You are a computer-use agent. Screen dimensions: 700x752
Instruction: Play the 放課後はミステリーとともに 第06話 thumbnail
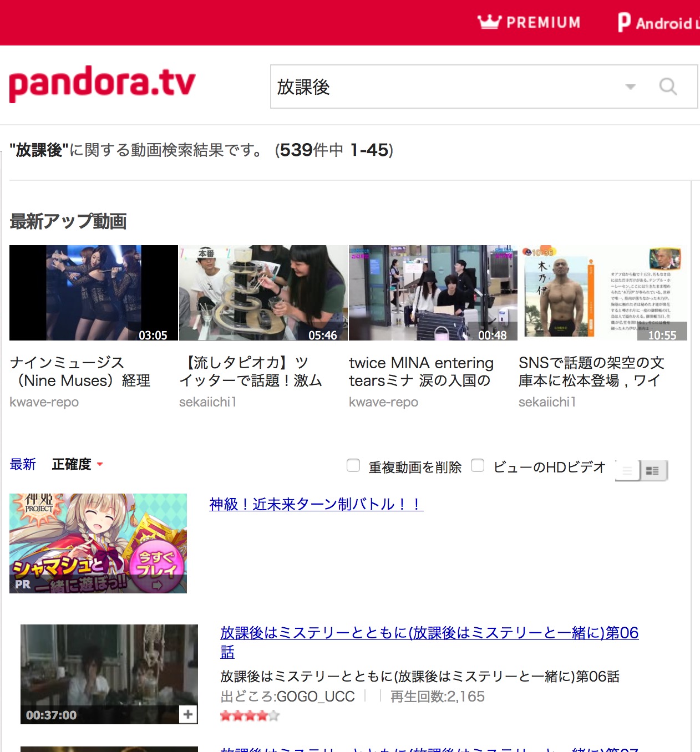[109, 674]
